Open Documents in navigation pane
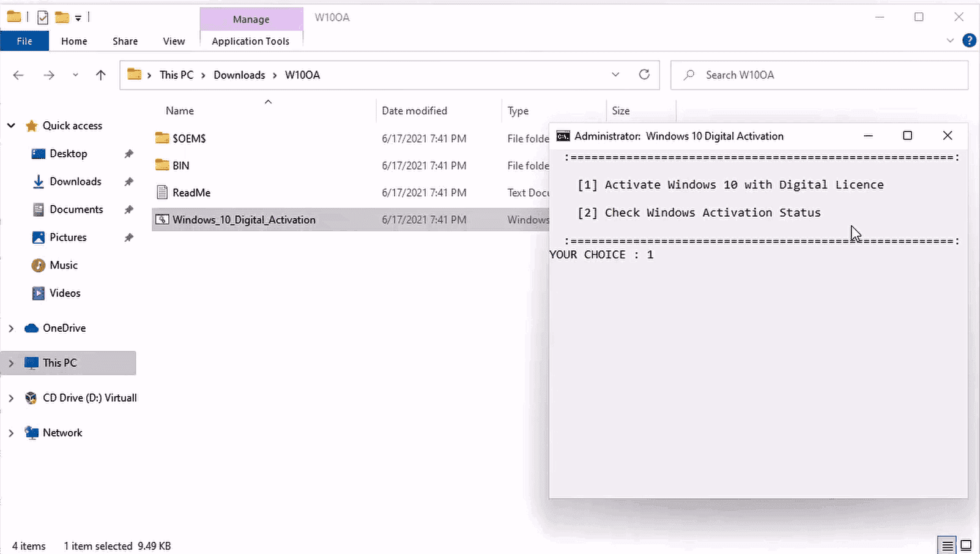 (x=76, y=209)
